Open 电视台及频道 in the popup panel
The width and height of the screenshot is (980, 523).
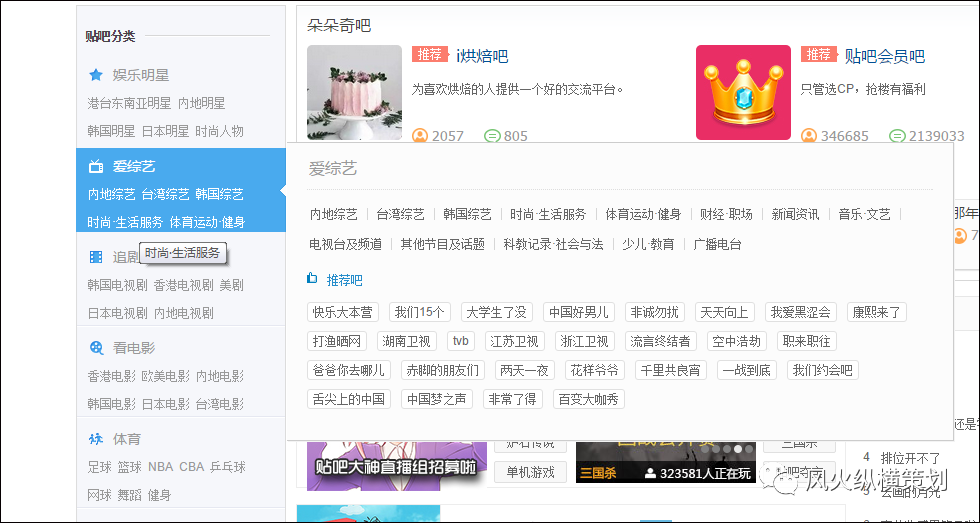point(346,244)
